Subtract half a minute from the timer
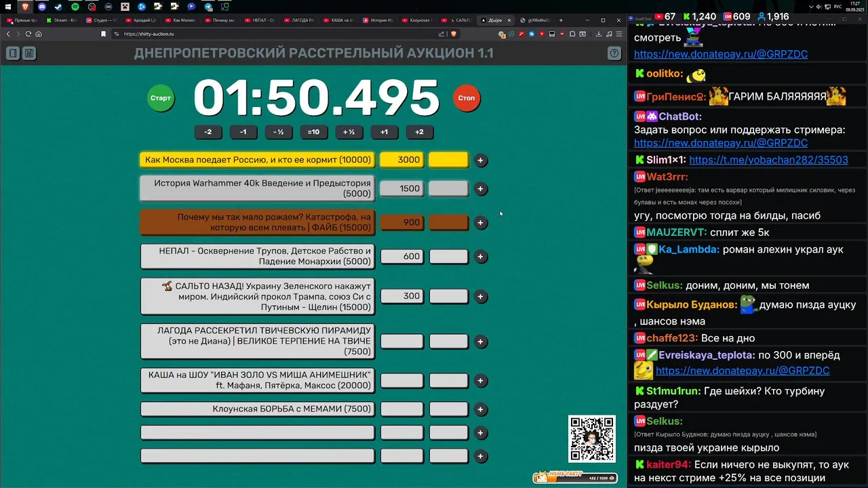Viewport: 868px width, 488px height. (278, 132)
